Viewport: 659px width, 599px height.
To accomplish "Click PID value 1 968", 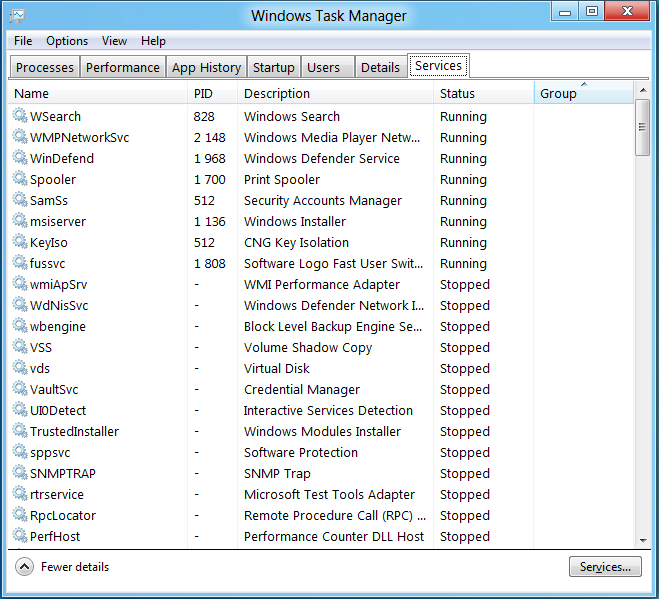I will 209,158.
